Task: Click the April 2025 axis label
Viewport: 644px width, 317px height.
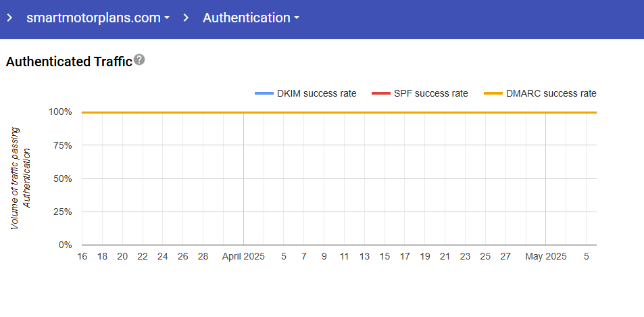Action: click(x=243, y=257)
